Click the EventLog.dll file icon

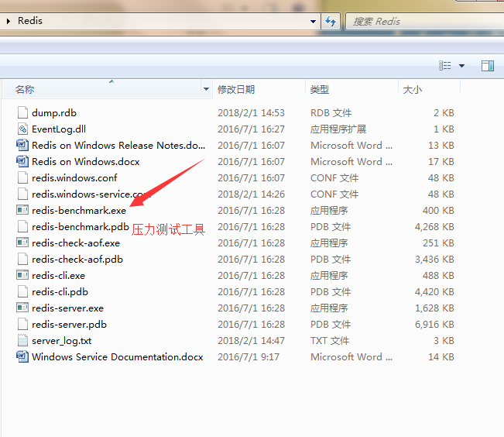coord(22,129)
